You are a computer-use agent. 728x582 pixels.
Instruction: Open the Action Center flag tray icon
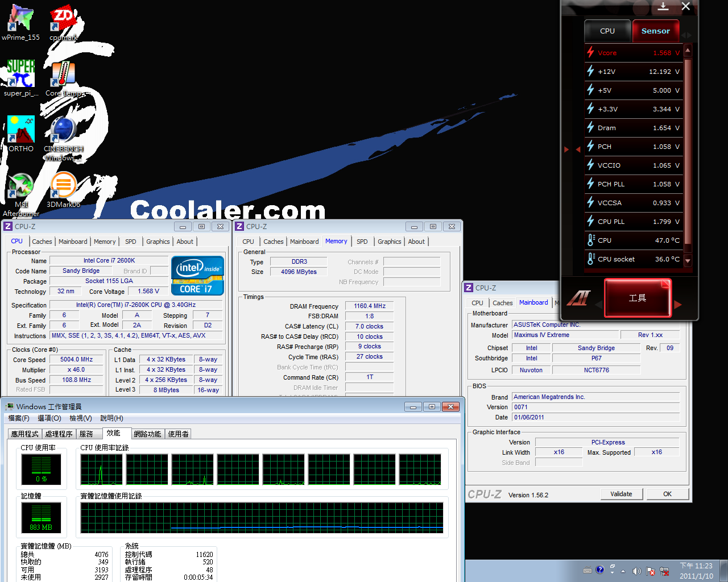coord(650,571)
